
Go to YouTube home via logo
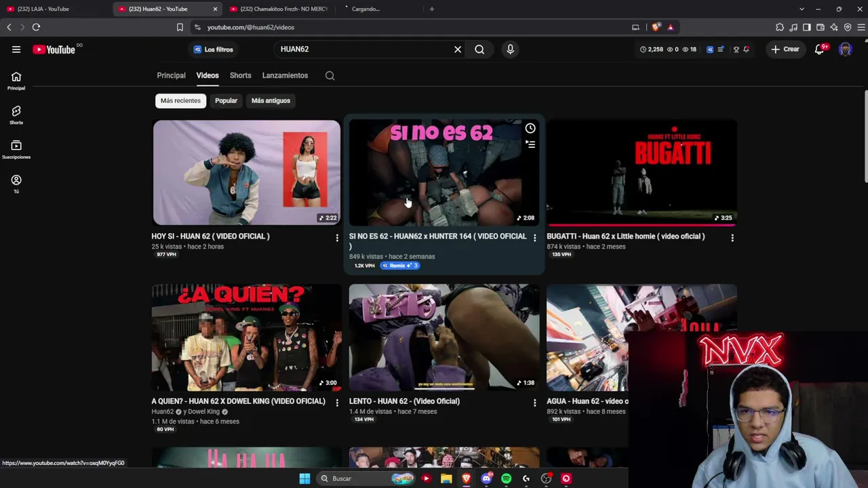[54, 49]
